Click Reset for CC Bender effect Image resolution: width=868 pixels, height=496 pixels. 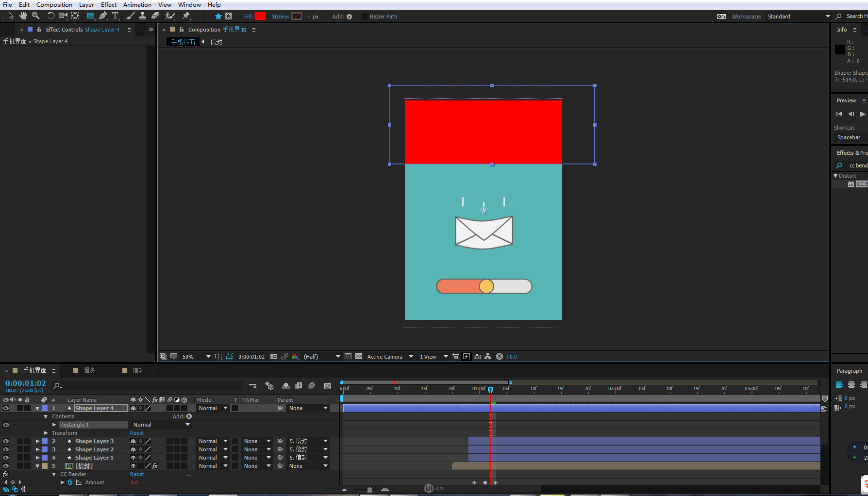(137, 474)
